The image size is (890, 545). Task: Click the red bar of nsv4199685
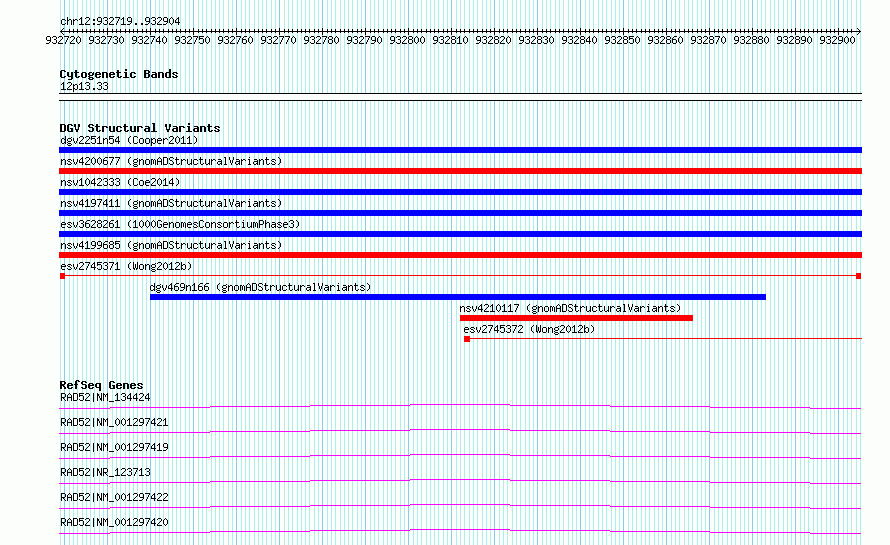460,255
